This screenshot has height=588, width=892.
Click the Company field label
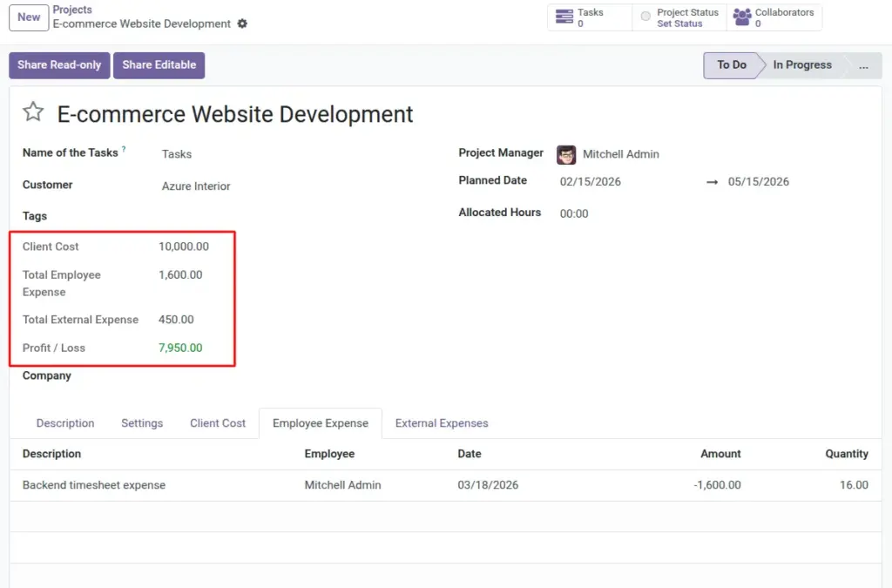coord(47,376)
